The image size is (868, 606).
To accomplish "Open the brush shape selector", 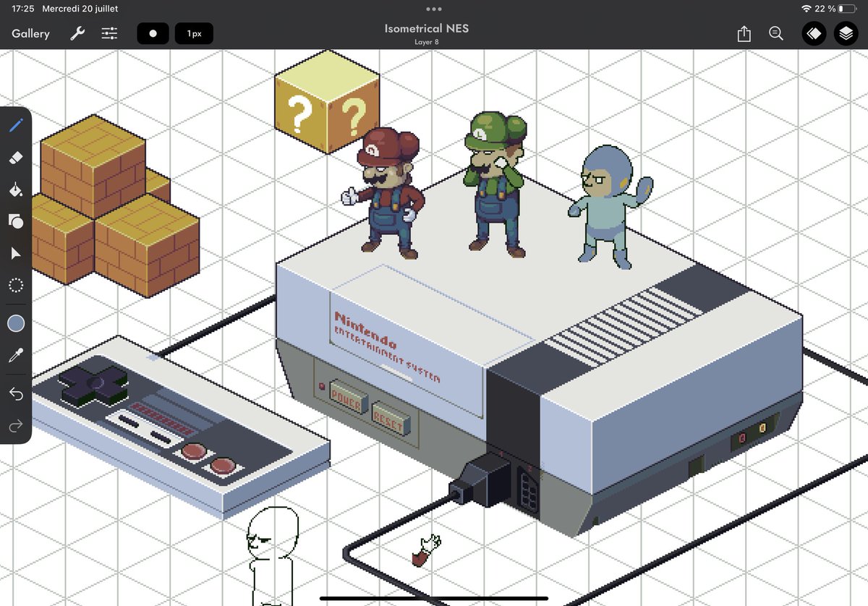I will click(x=153, y=33).
